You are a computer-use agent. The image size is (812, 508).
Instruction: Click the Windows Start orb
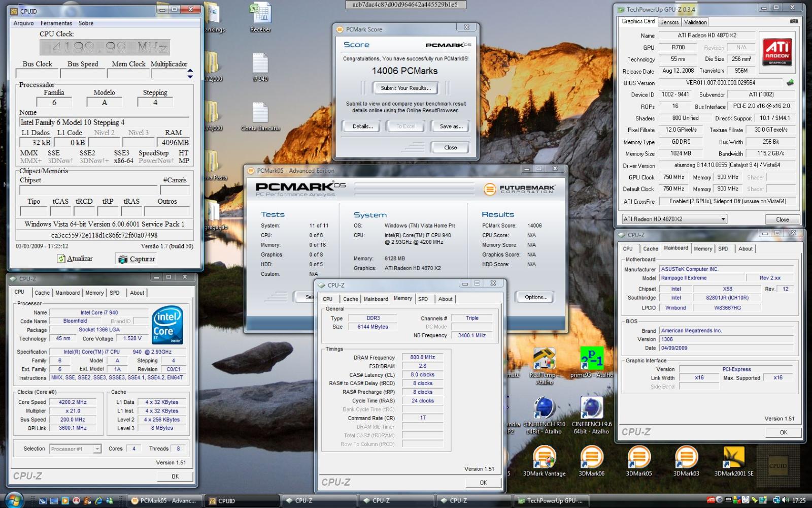coord(14,500)
